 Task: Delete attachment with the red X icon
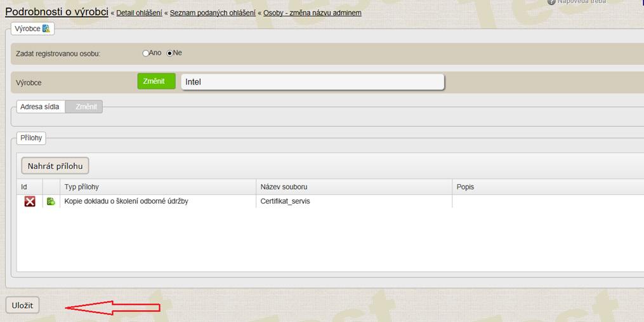(30, 201)
